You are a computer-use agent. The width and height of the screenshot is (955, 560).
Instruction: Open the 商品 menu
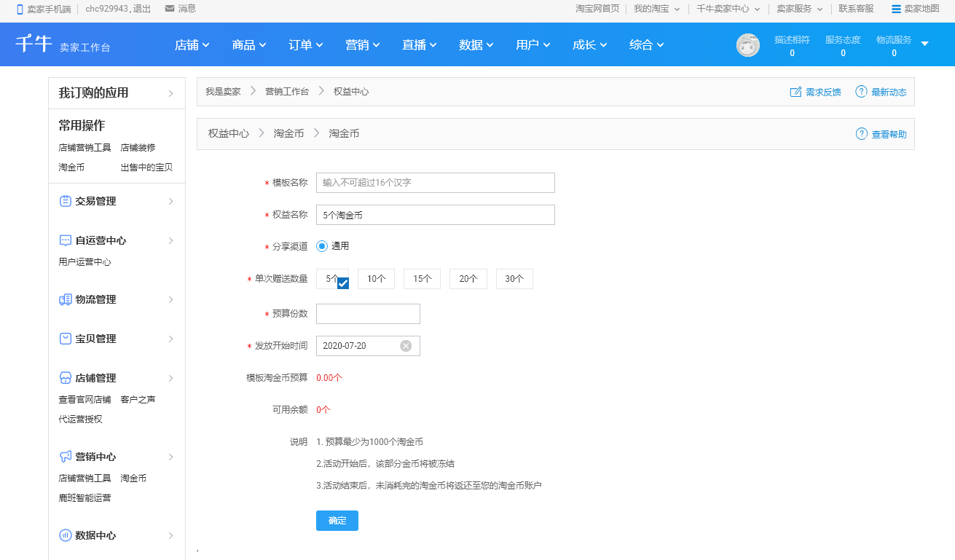point(249,44)
